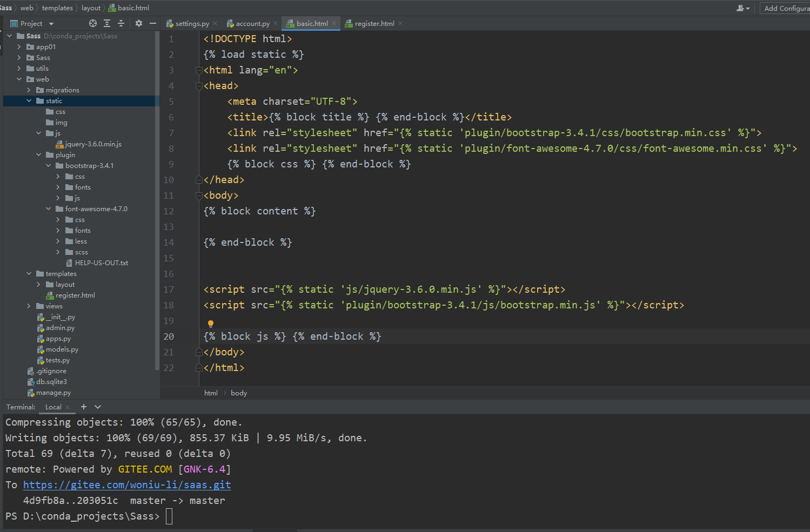Click the Expand All icon in Project panel
This screenshot has height=532, width=810.
point(107,23)
